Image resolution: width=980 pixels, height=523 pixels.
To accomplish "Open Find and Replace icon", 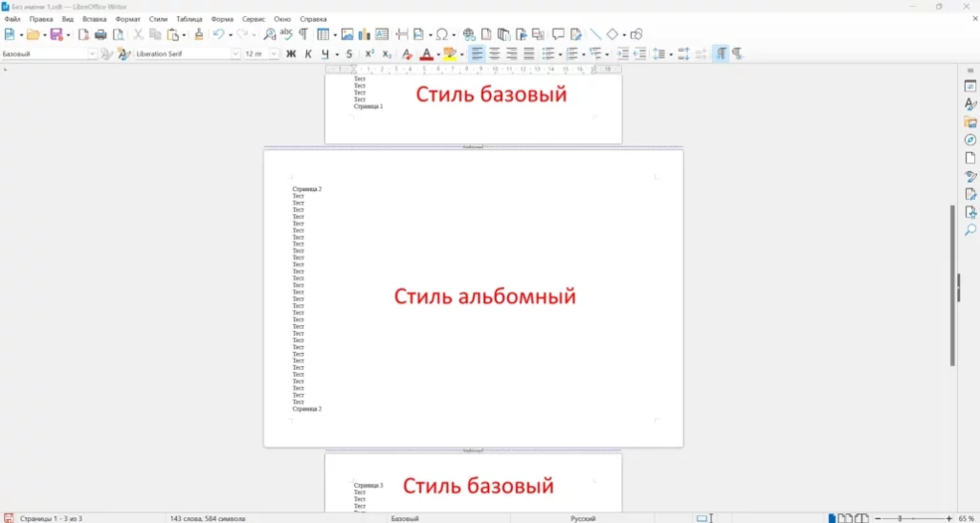I will coord(269,34).
